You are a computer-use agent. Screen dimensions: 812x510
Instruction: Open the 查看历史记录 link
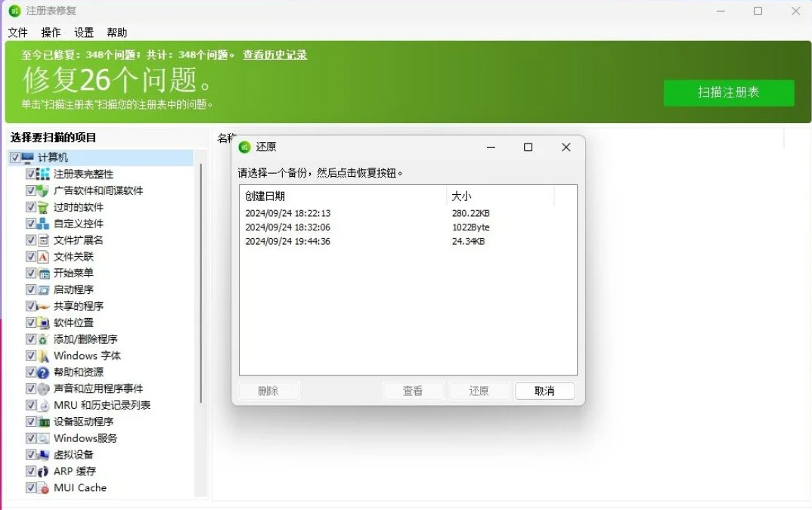point(274,54)
